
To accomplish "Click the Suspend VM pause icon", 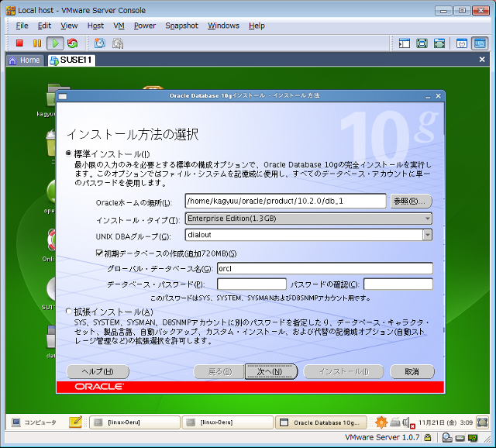I will coord(37,43).
